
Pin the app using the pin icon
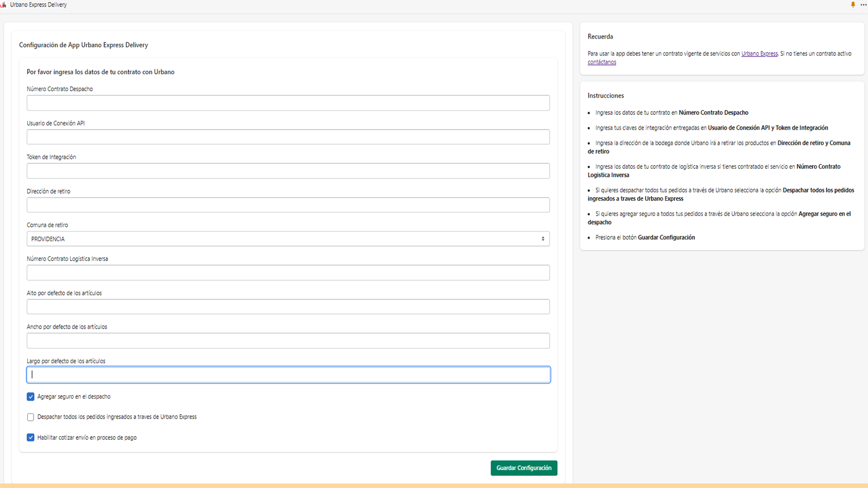[x=853, y=5]
